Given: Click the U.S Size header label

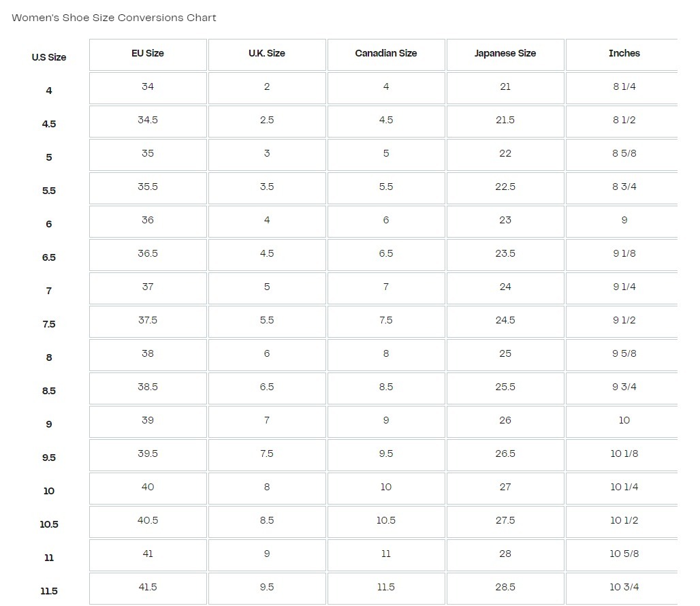Looking at the screenshot, I should (49, 57).
